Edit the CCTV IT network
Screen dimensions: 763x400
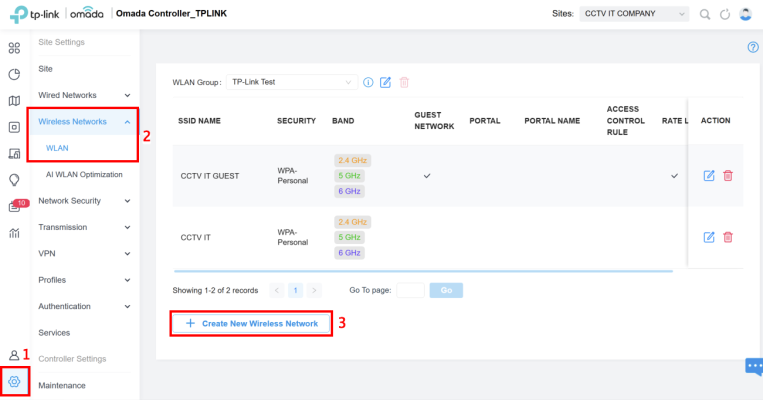[709, 237]
